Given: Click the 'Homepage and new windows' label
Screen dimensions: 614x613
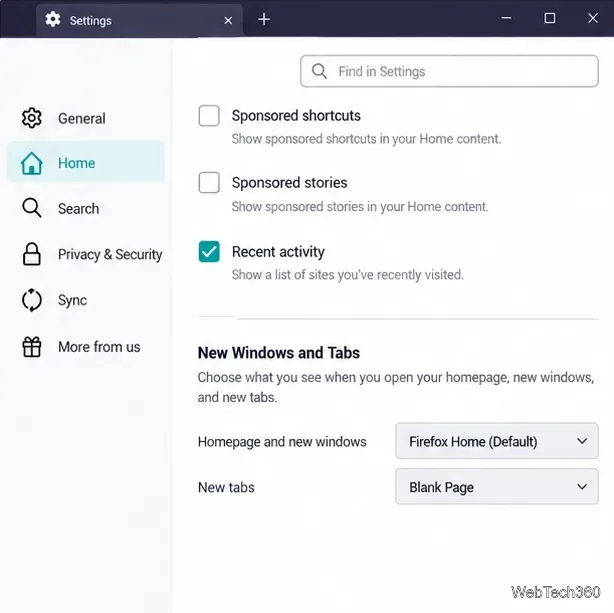Looking at the screenshot, I should (x=282, y=442).
